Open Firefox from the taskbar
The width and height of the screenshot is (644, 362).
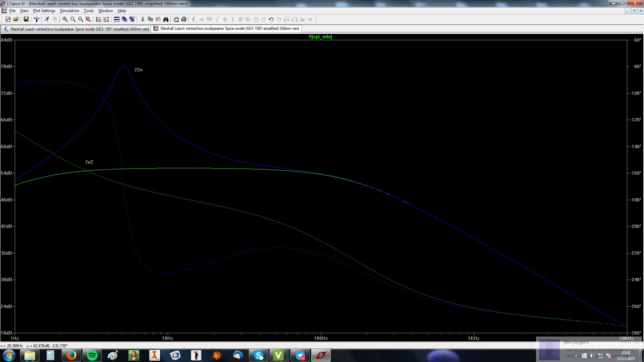71,355
